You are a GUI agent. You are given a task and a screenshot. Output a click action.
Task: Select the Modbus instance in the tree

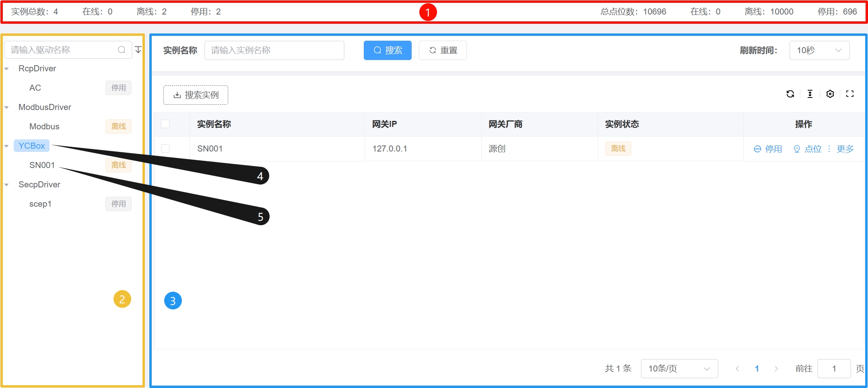44,127
